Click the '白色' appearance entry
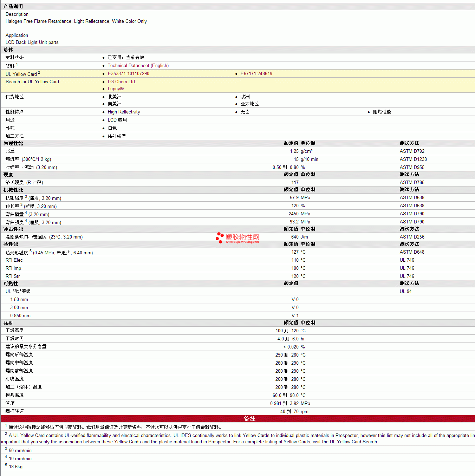The image size is (475, 476). click(112, 128)
